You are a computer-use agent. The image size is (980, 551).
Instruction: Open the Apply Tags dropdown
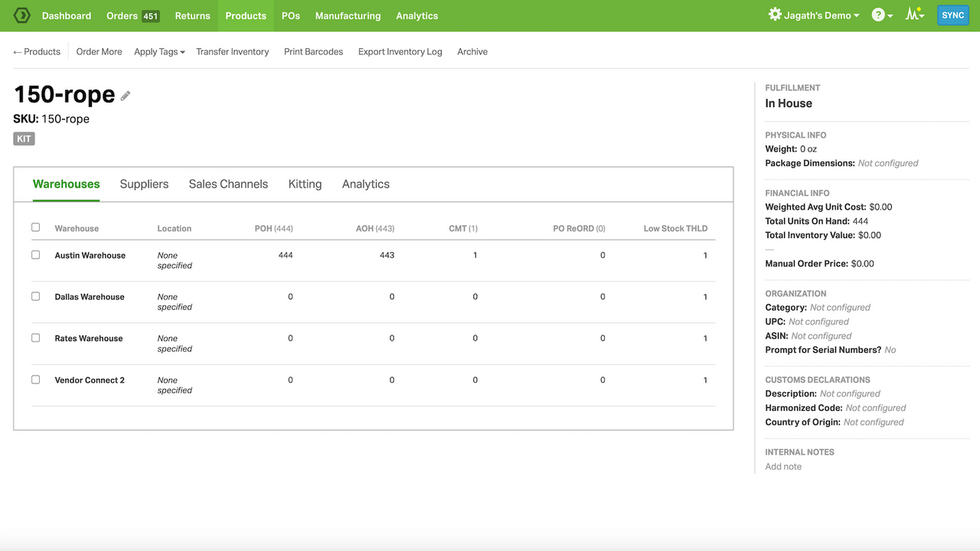click(159, 52)
